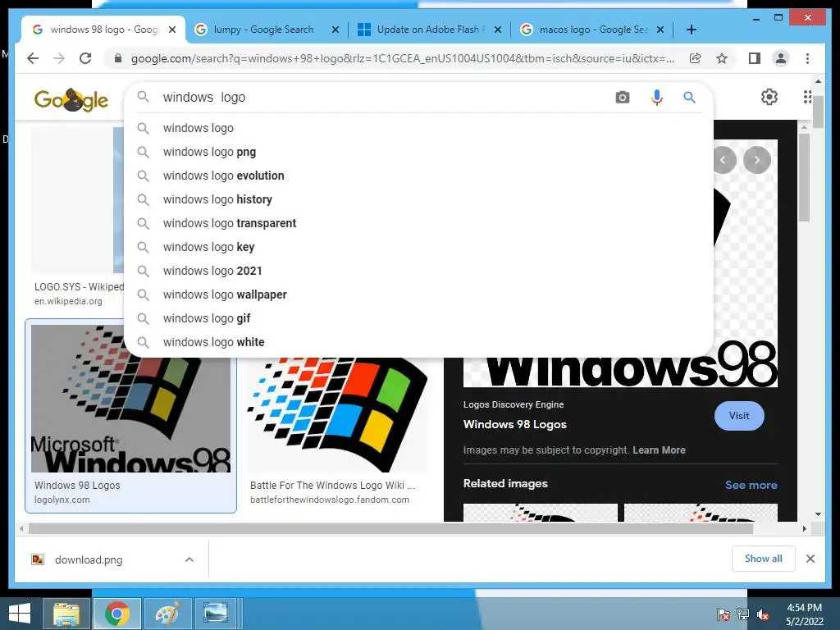Open the Google apps grid
This screenshot has width=840, height=630.
tap(807, 97)
